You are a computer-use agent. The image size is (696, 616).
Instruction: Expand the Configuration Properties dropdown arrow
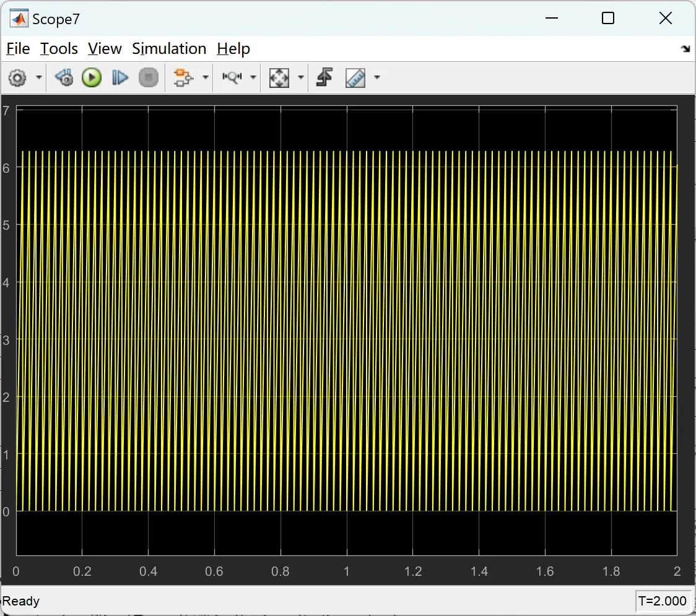pyautogui.click(x=39, y=77)
